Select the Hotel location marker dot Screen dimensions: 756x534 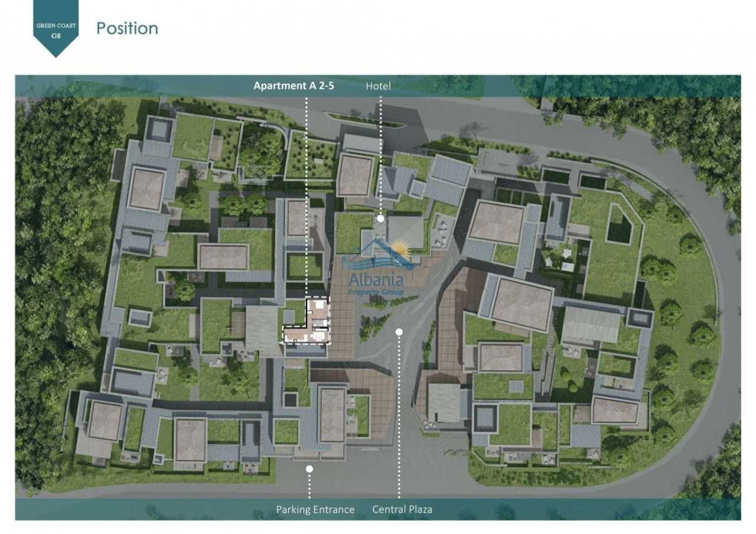click(380, 219)
